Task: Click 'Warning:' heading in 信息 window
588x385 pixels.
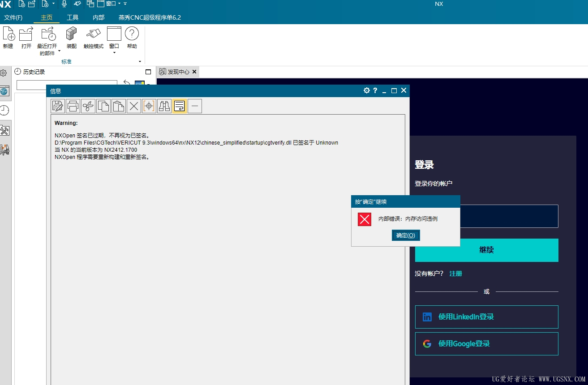Action: click(x=66, y=123)
